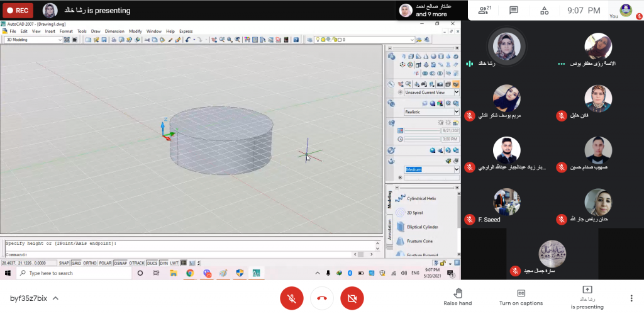644x316 pixels.
Task: Click the Undo arrow in AutoCAD toolbar
Action: coord(188,40)
